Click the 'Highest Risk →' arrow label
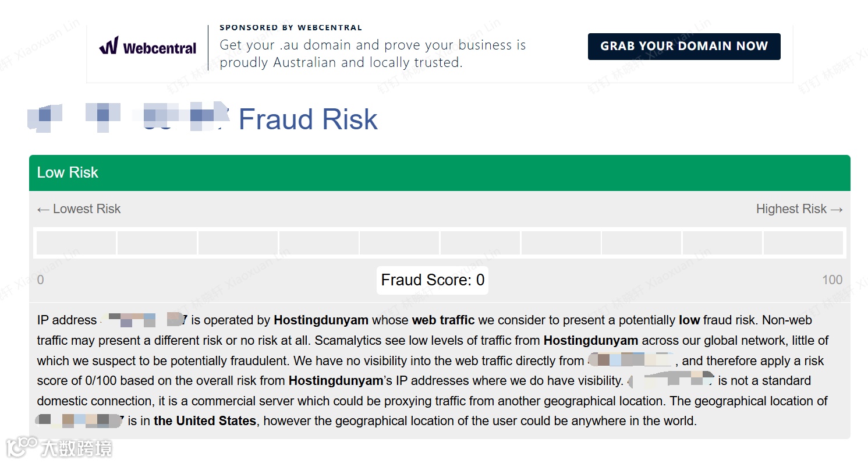Image resolution: width=868 pixels, height=463 pixels. (799, 209)
